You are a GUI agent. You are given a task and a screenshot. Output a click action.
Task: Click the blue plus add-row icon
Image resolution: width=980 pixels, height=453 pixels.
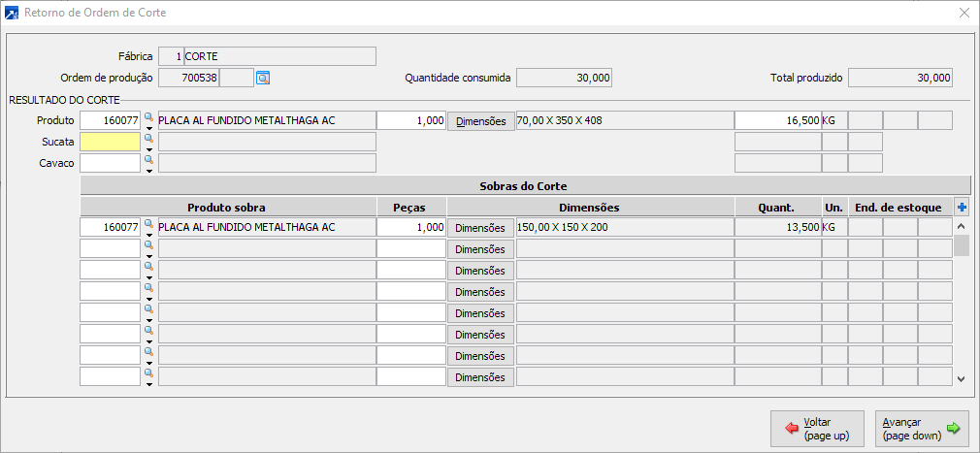(962, 207)
